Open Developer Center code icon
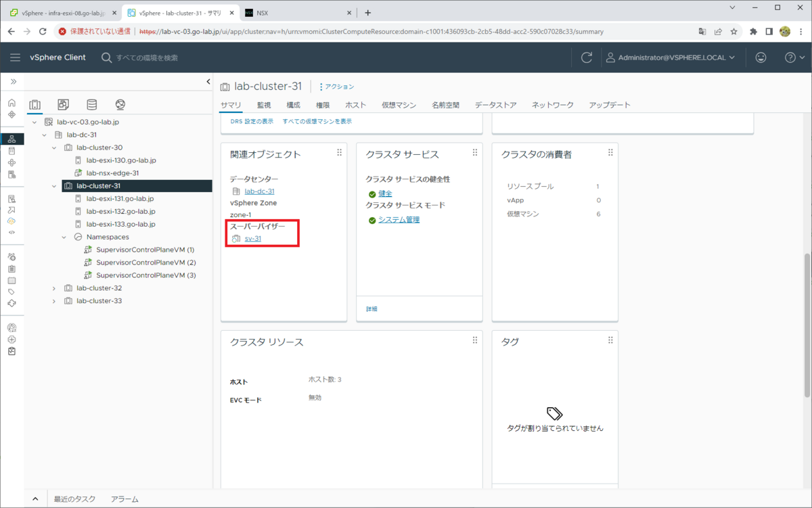812x508 pixels. pyautogui.click(x=12, y=232)
